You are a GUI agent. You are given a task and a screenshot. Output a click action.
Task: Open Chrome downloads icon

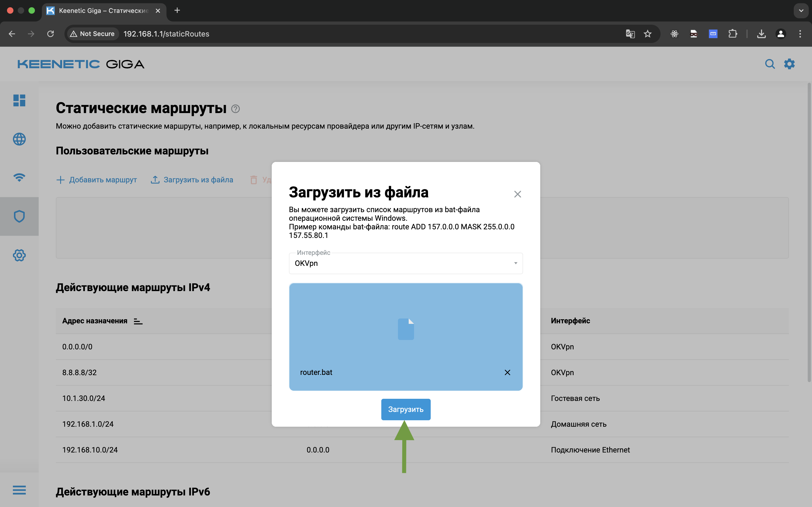point(762,34)
